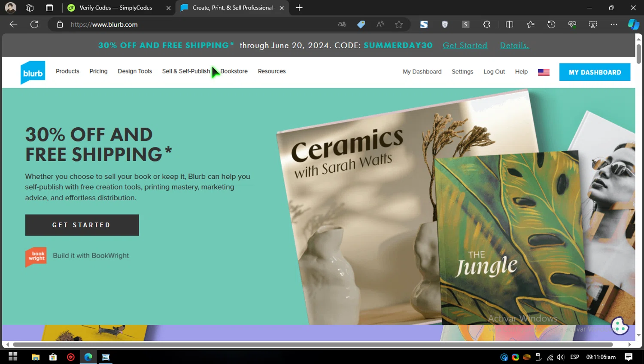
Task: View site info padlock icon
Action: [x=60, y=24]
